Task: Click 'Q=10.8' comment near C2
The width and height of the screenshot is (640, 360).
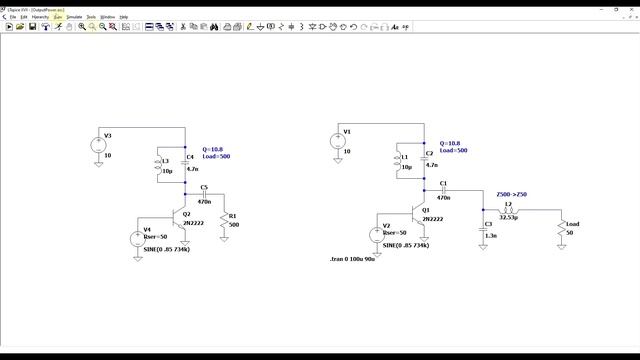Action: (x=450, y=143)
